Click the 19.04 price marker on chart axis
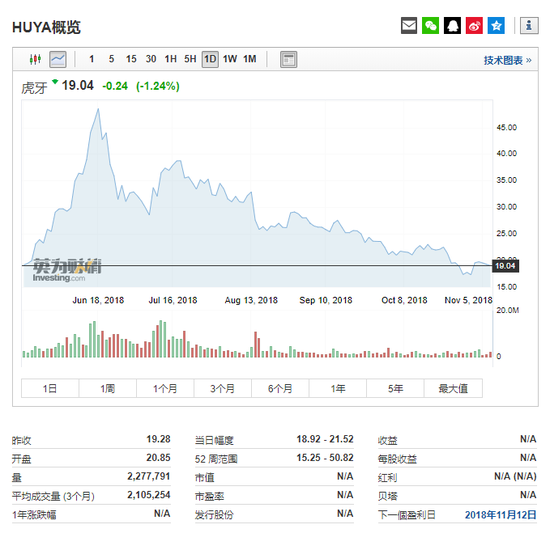550x533 pixels. (505, 266)
